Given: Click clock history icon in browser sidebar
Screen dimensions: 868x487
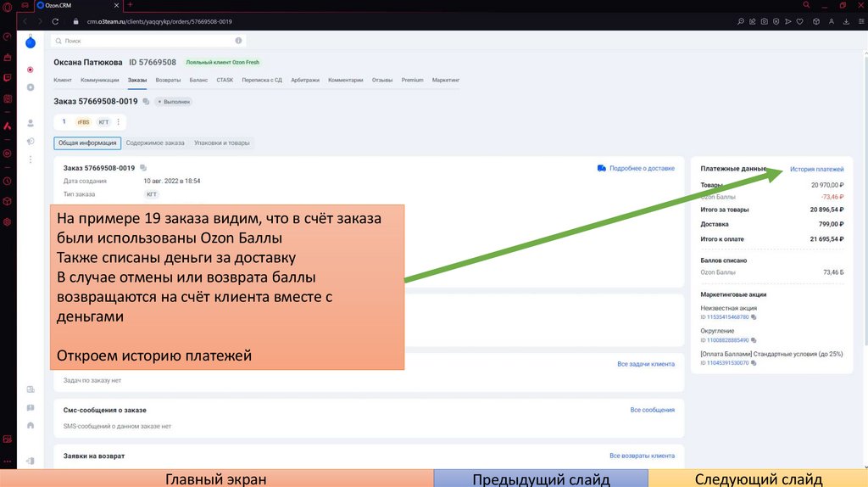Looking at the screenshot, I should [x=7, y=182].
